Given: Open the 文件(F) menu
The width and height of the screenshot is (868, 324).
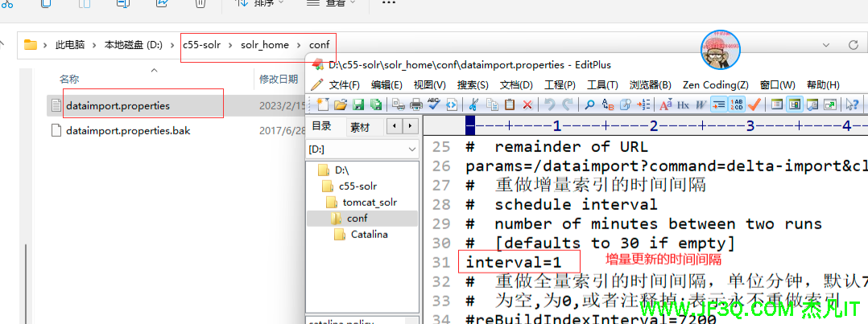Looking at the screenshot, I should click(x=344, y=85).
